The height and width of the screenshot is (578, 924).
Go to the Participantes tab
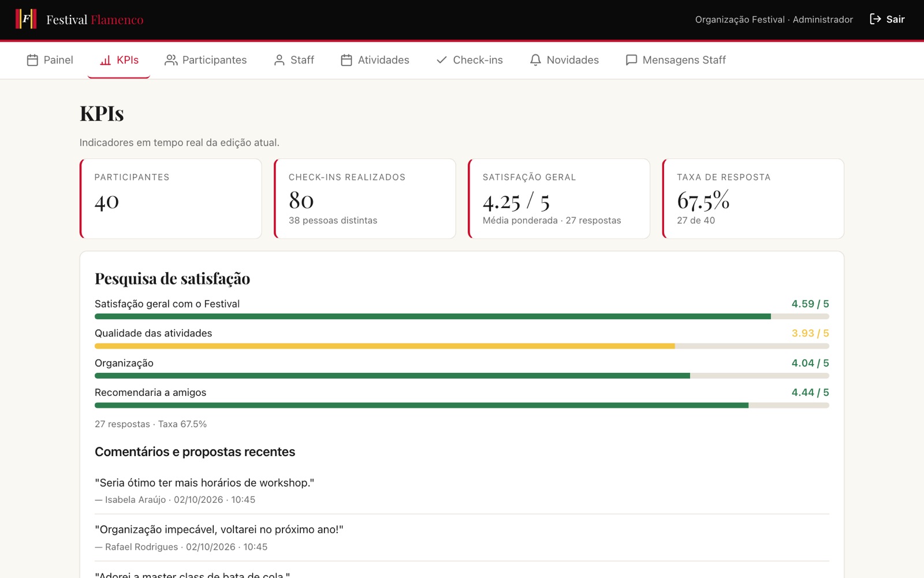tap(206, 60)
